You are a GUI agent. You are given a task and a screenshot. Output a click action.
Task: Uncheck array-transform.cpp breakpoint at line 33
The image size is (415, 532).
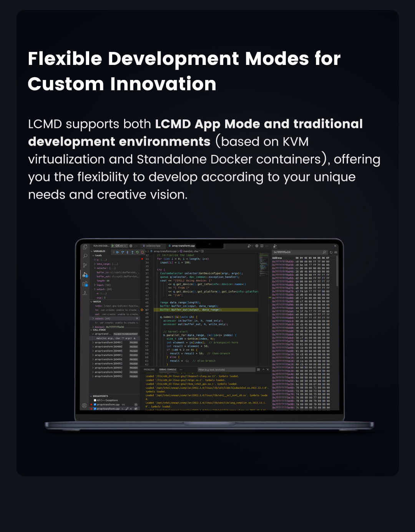95,404
